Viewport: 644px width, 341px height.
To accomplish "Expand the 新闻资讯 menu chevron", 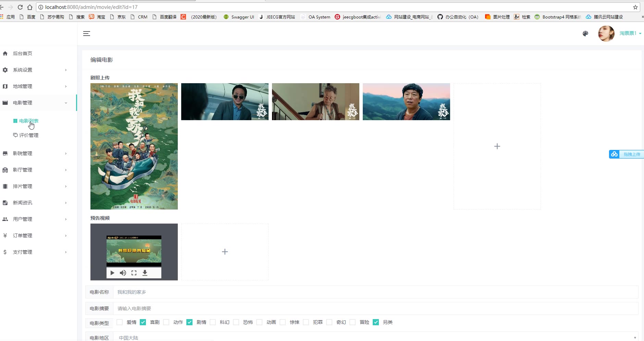I will [66, 203].
